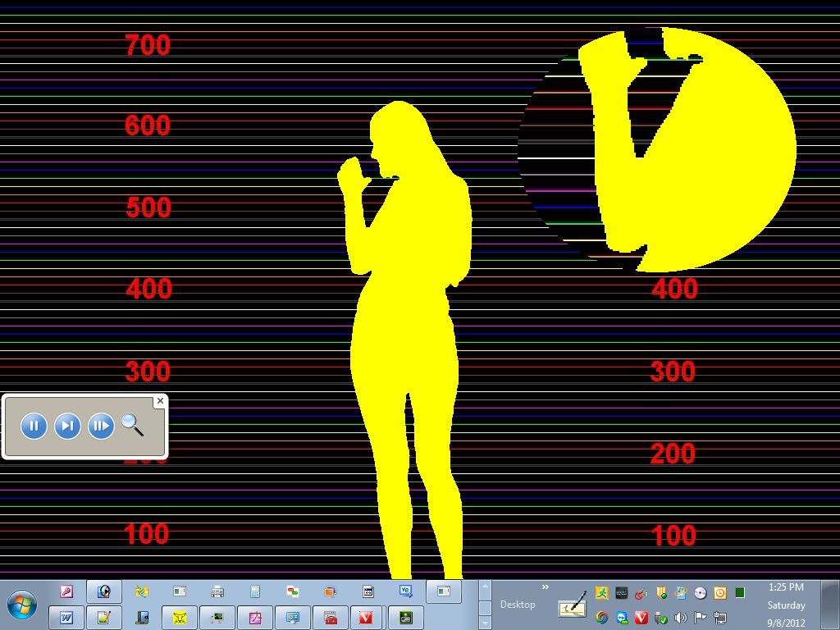Viewport: 840px width, 630px height.
Task: Click the speaker volume tray icon
Action: tap(681, 618)
